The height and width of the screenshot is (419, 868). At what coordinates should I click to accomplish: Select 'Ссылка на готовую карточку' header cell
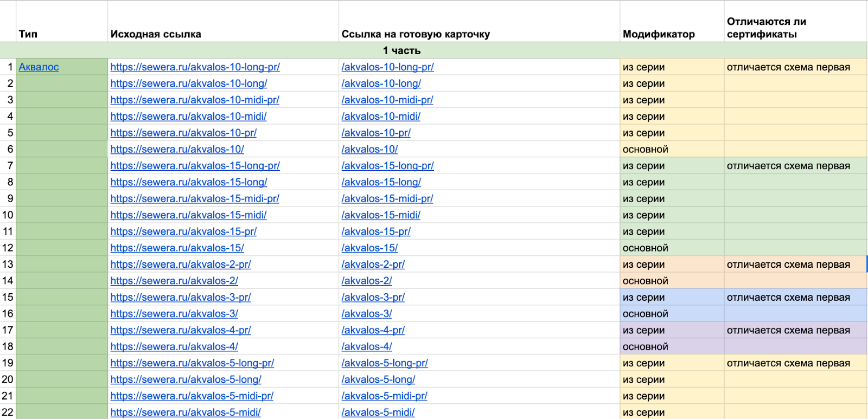[479, 22]
